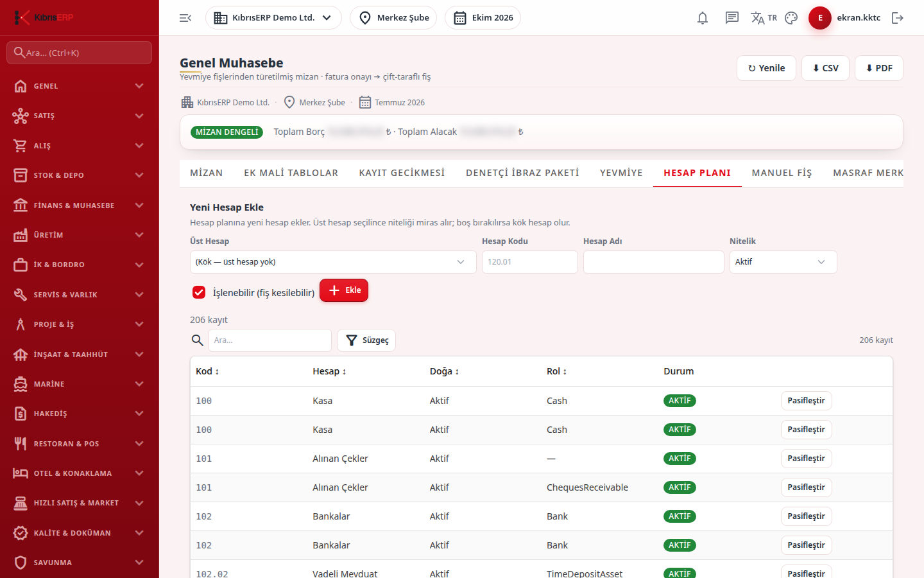Expand the Otel & Konaklama sidebar section
Image resolution: width=924 pixels, height=578 pixels.
pyautogui.click(x=80, y=473)
